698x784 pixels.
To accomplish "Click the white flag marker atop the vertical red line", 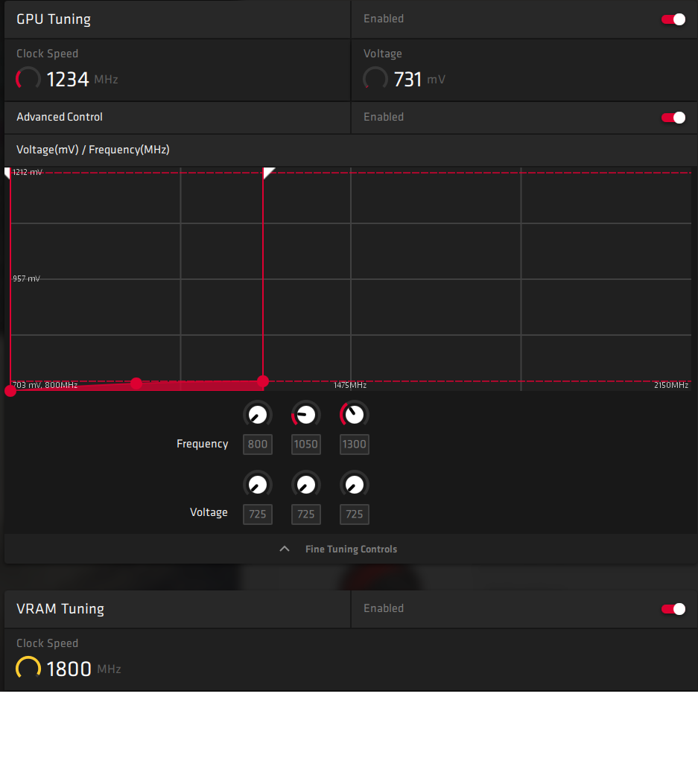I will (x=268, y=173).
